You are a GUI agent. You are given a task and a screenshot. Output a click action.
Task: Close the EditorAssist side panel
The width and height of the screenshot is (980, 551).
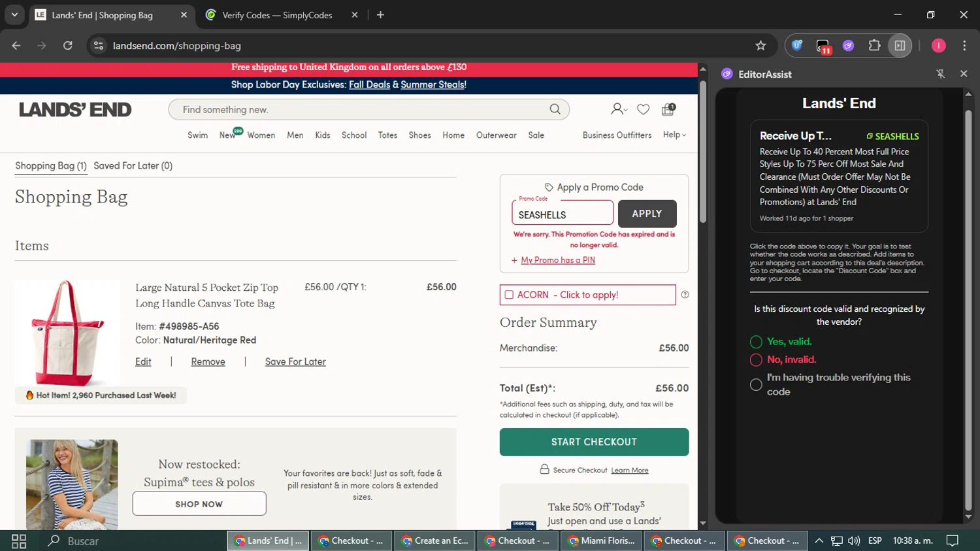pyautogui.click(x=964, y=74)
